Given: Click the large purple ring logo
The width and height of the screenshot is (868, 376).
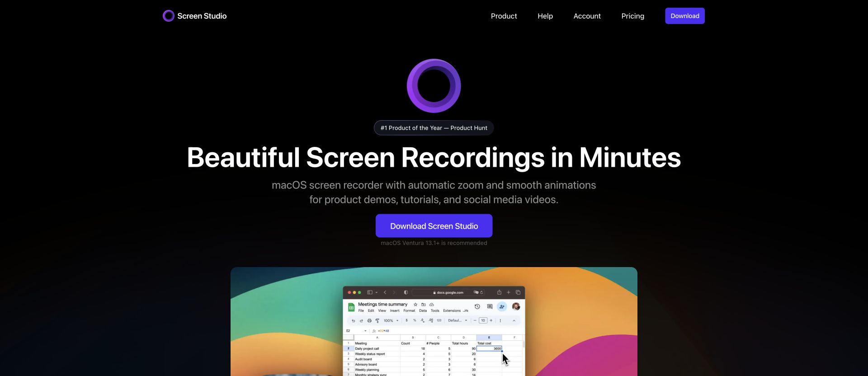Looking at the screenshot, I should pos(434,86).
